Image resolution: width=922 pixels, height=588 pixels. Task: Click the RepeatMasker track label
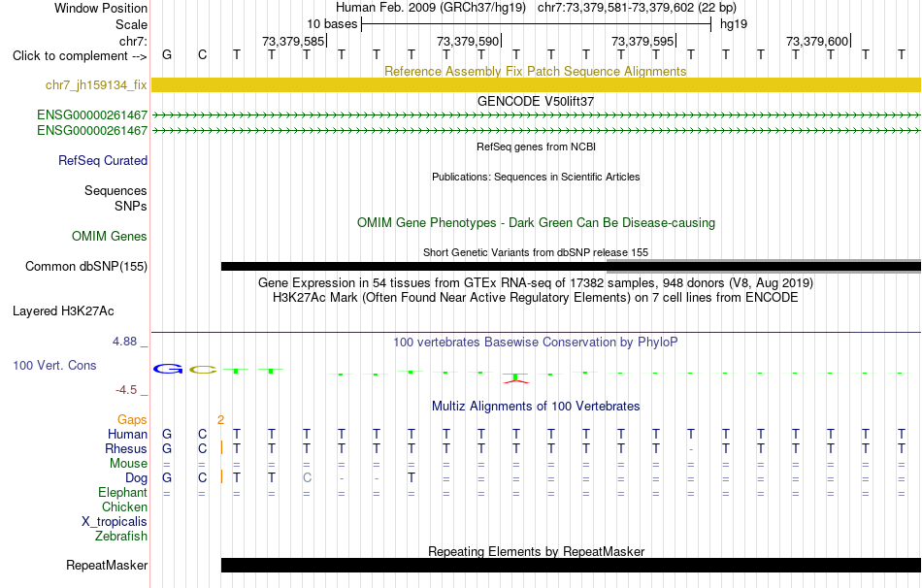point(107,565)
